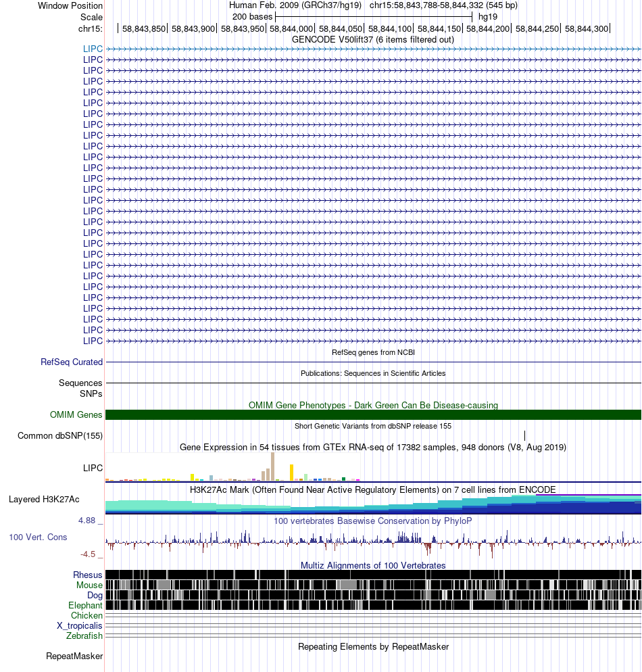
Task: Open the OMIM Gene Phenotypes track title
Action: coord(373,405)
